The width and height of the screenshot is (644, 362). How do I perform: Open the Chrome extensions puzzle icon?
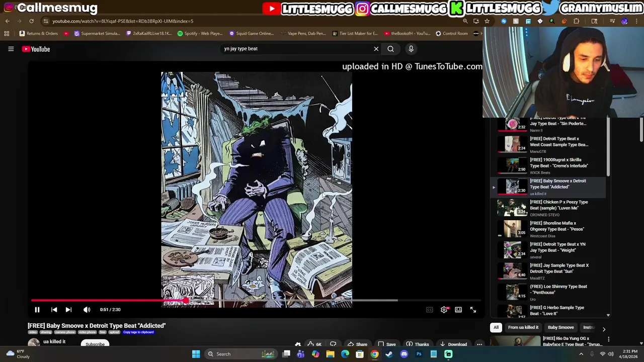pyautogui.click(x=577, y=21)
